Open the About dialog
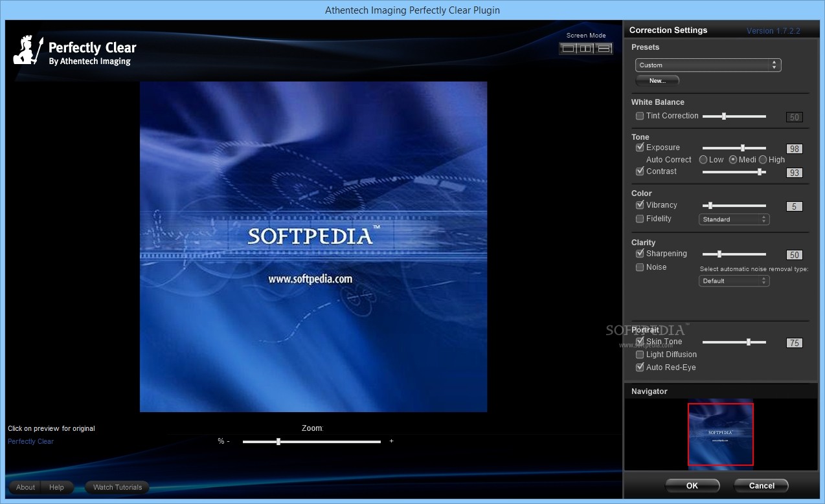The width and height of the screenshot is (825, 504). tap(25, 487)
